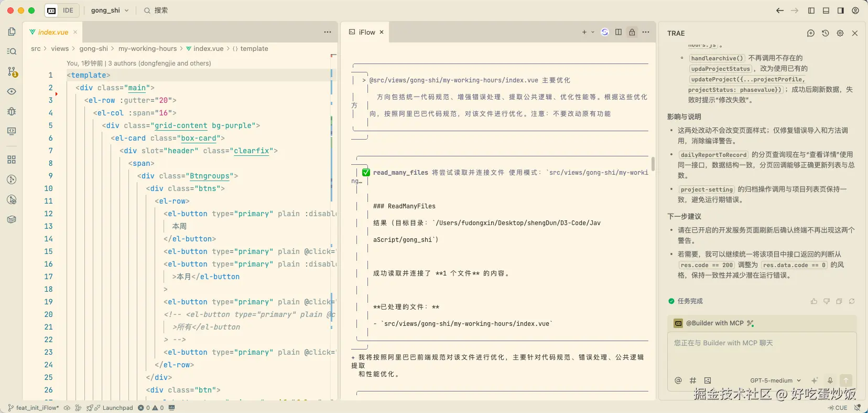The image size is (868, 413).
Task: Toggle notifications bell in status bar
Action: click(x=858, y=408)
